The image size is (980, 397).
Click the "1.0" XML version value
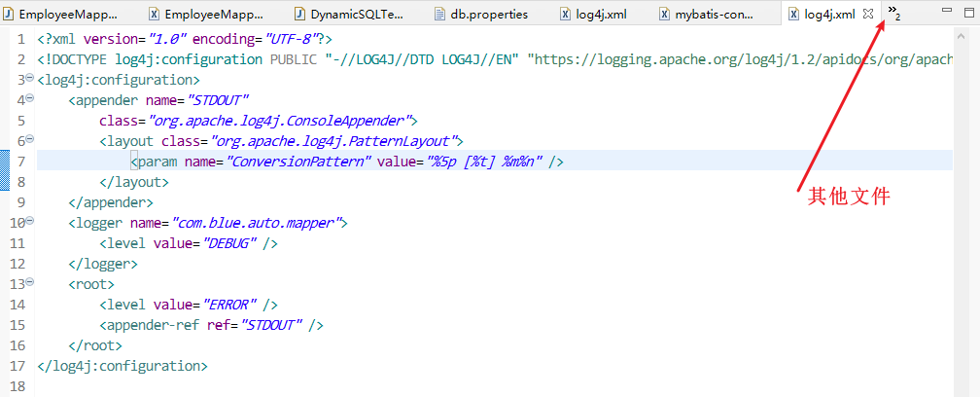(167, 39)
